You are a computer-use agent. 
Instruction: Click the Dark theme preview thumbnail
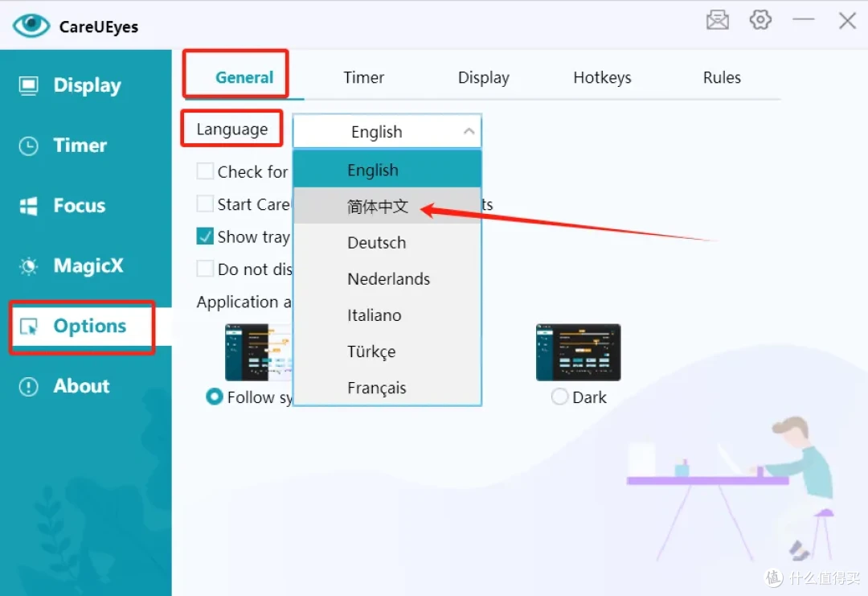(x=579, y=352)
